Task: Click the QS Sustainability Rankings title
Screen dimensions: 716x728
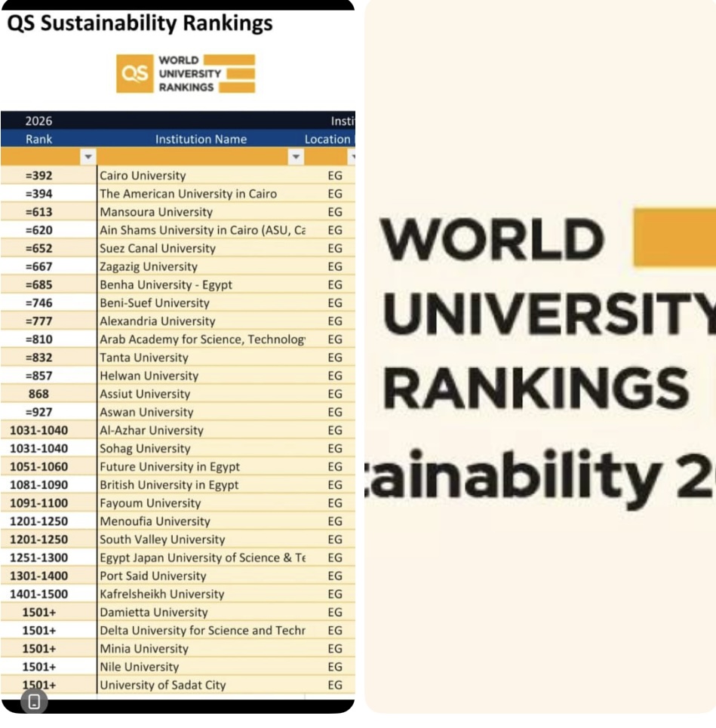Action: click(x=140, y=23)
